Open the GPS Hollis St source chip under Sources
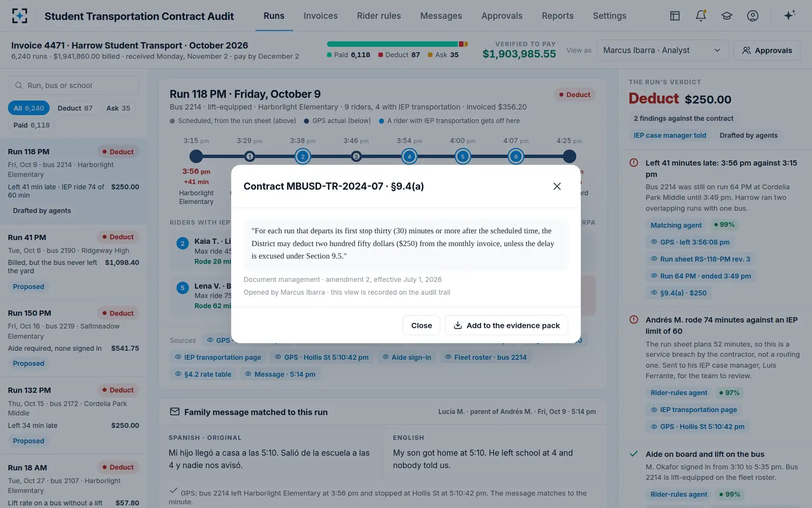This screenshot has height=508, width=812. click(x=321, y=357)
